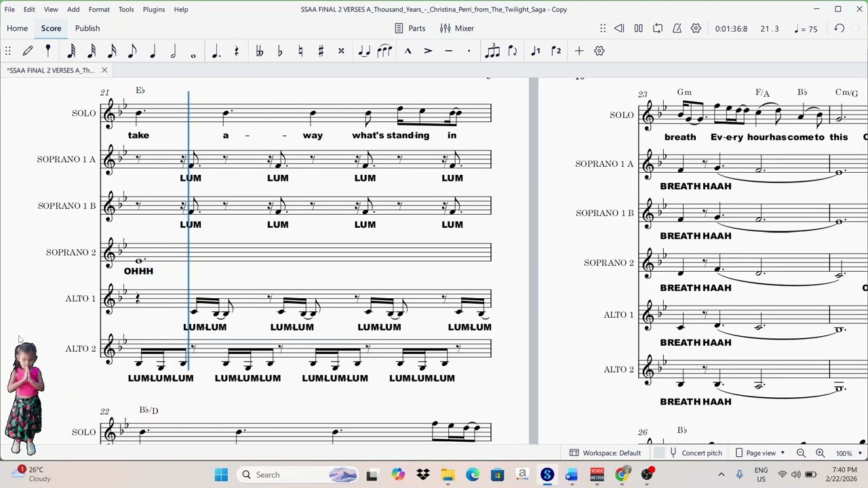
Task: Apply flat accidental
Action: 279,51
